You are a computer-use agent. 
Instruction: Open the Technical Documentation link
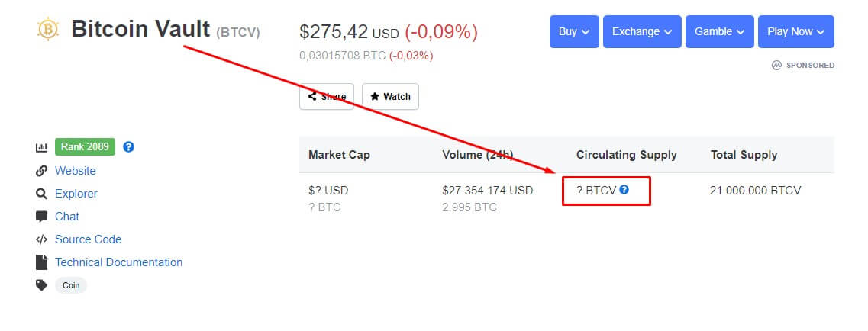pos(118,262)
